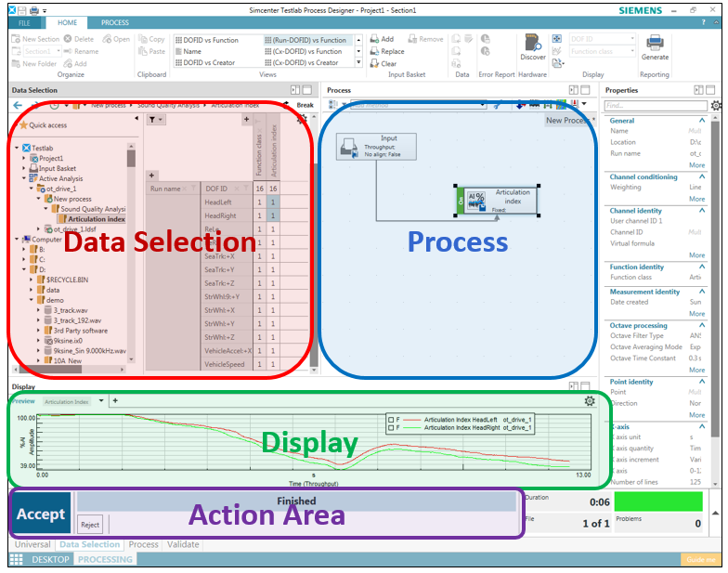The image size is (728, 573).
Task: Click the green status indicator bar
Action: click(656, 503)
